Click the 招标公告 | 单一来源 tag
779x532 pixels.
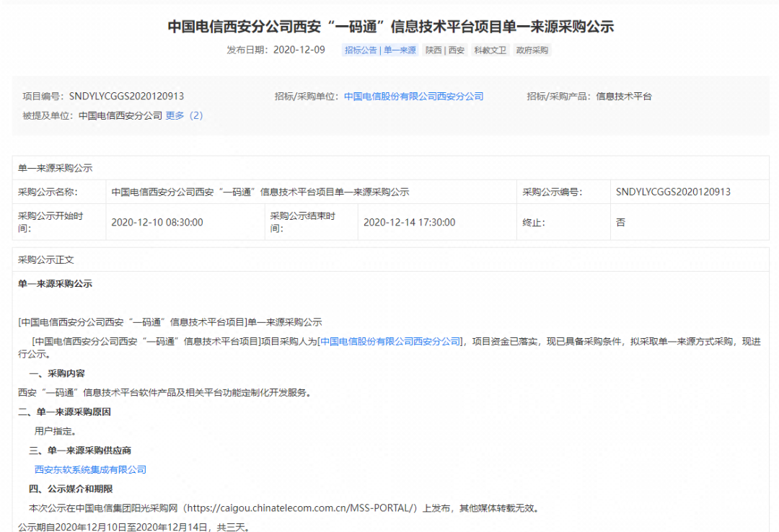380,50
